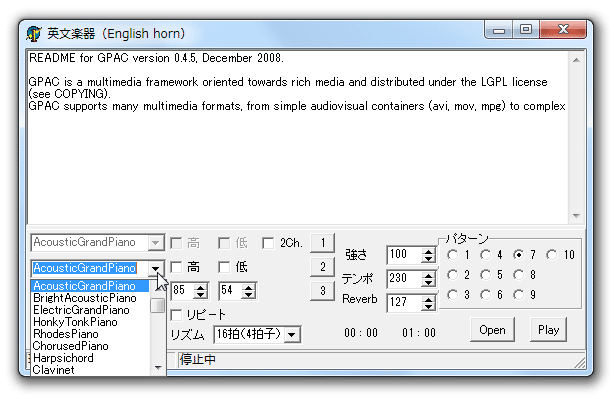Click the field showing value 85
The height and width of the screenshot is (399, 614).
[183, 291]
